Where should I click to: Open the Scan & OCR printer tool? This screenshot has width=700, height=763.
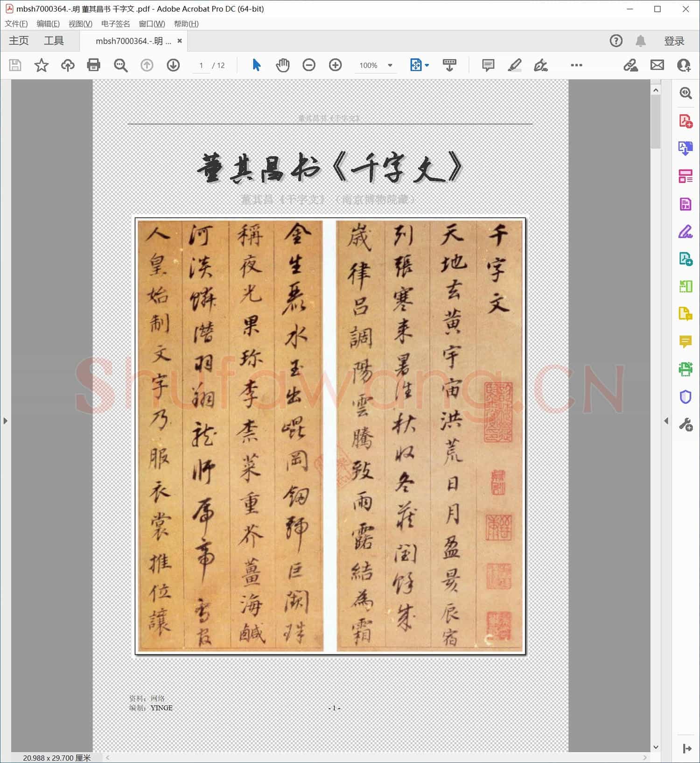coord(686,369)
